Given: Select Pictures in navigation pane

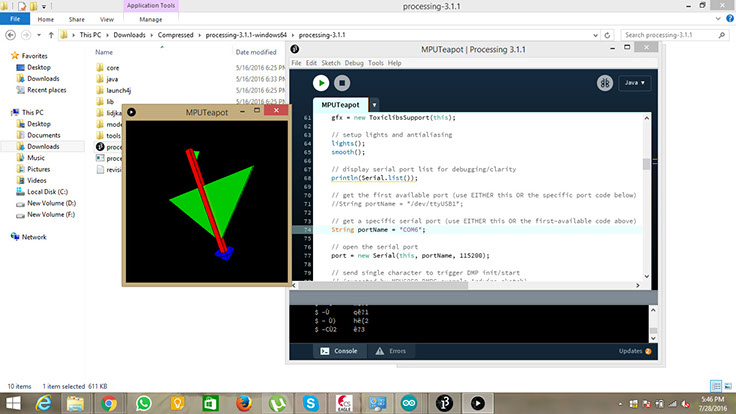Looking at the screenshot, I should click(x=38, y=169).
